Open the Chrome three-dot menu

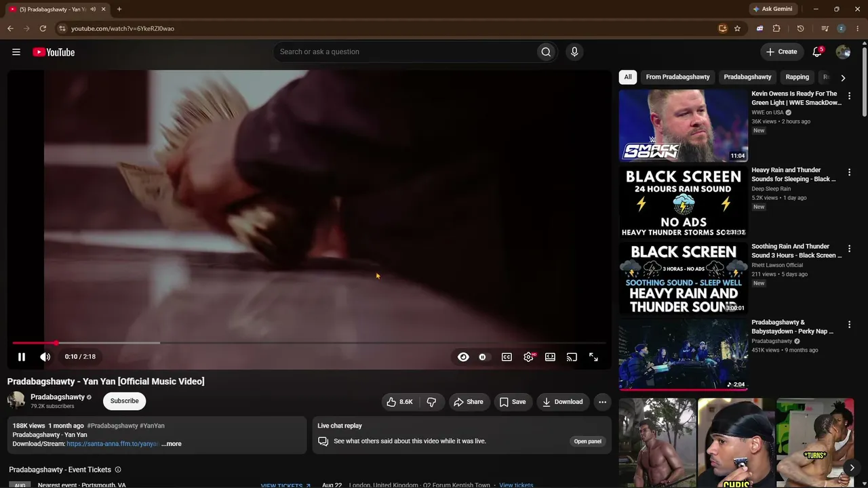857,28
